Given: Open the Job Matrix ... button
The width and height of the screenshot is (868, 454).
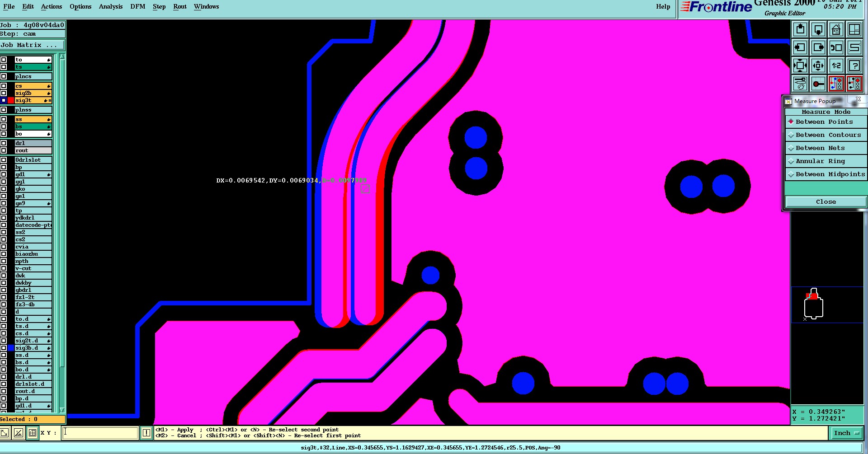Looking at the screenshot, I should point(33,45).
